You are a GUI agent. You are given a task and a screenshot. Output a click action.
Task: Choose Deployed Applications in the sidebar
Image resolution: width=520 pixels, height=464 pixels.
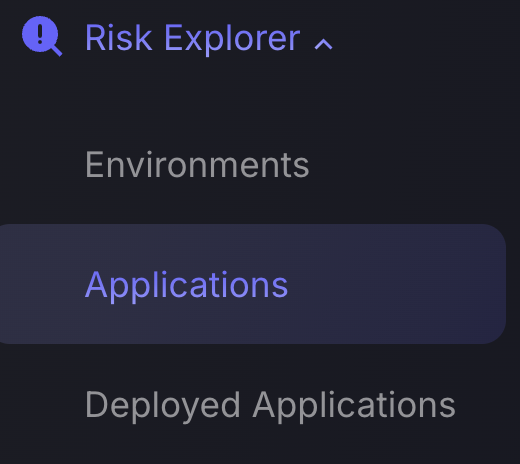pyautogui.click(x=270, y=405)
